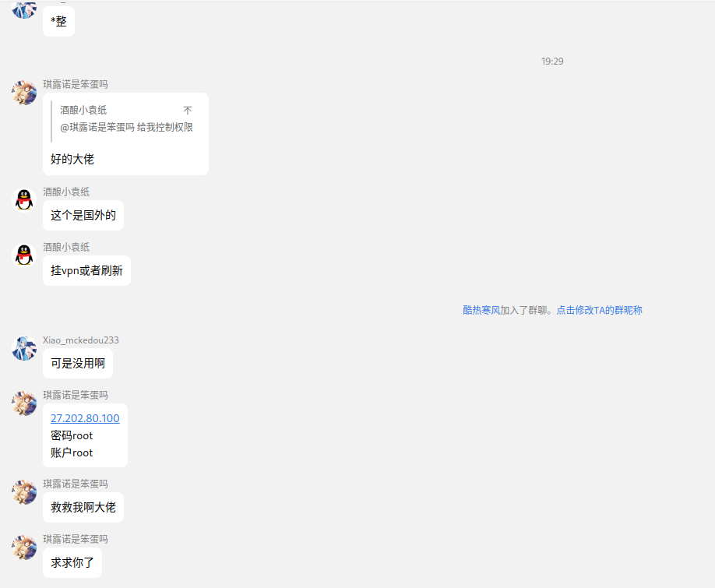Viewport: 715px width, 588px height.
Task: Open the 27.202.80.100 link
Action: [x=85, y=418]
